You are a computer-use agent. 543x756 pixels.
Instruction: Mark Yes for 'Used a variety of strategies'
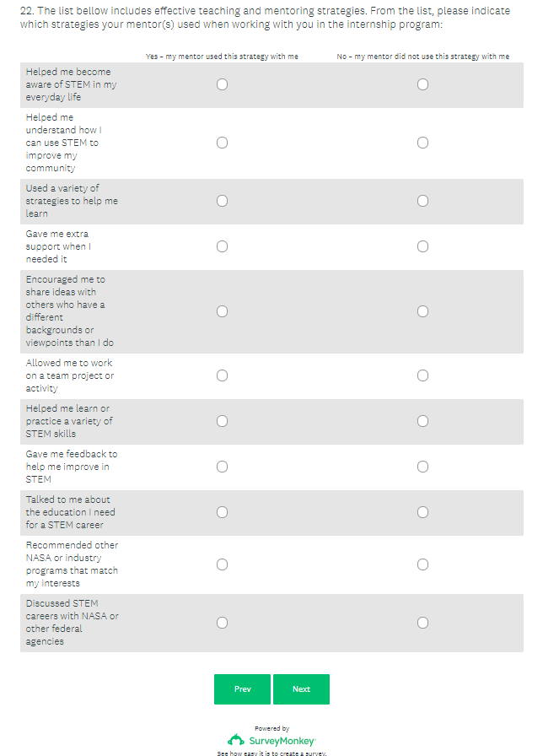pyautogui.click(x=222, y=201)
